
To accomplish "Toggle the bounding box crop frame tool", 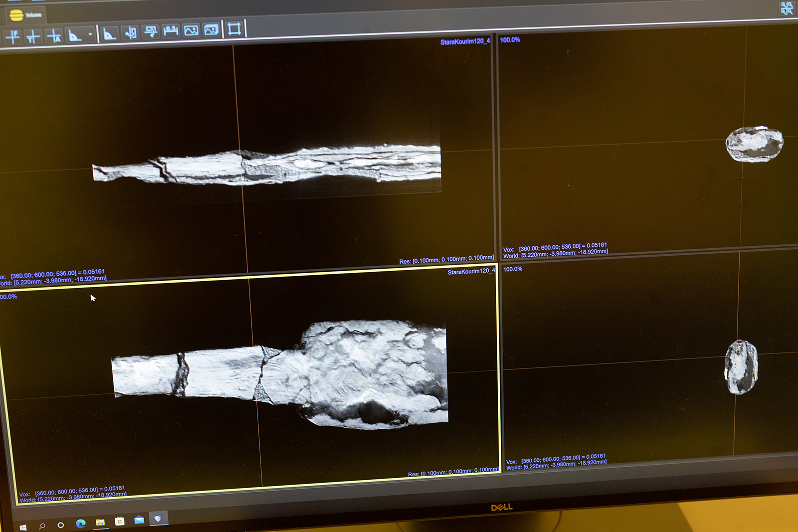I will 234,28.
